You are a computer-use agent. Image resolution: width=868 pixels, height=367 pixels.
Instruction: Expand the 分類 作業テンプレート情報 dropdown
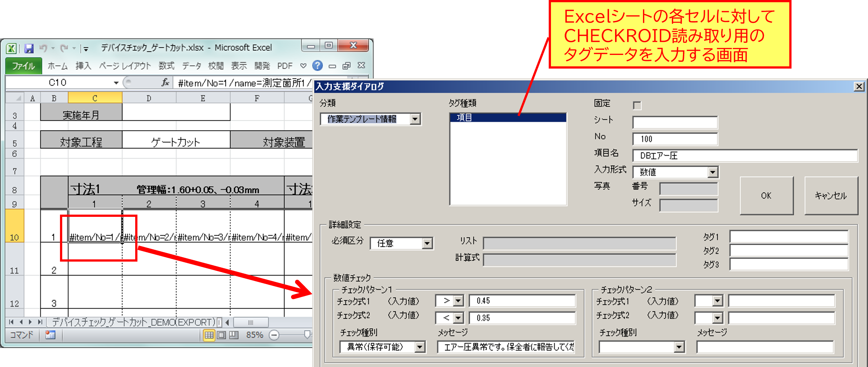(415, 119)
